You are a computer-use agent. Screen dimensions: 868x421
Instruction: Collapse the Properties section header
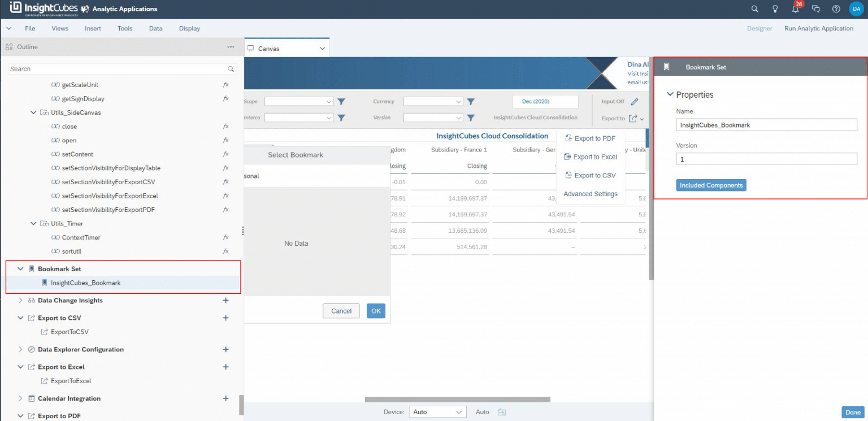(671, 94)
